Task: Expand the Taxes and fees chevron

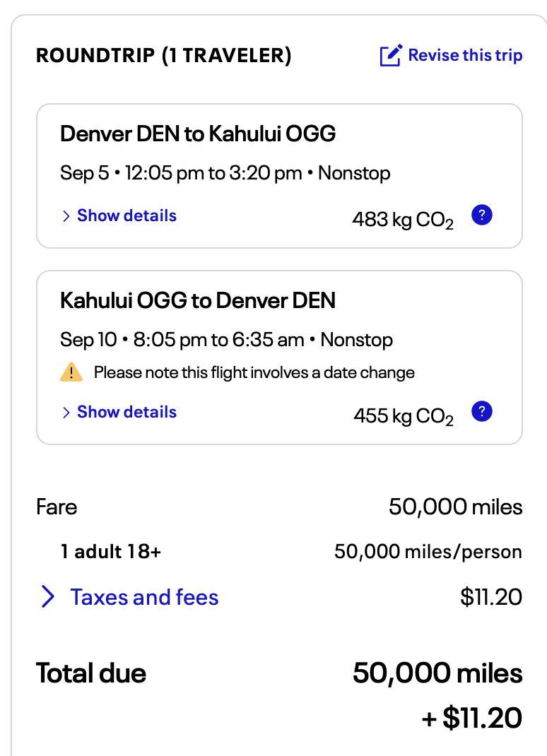Action: tap(47, 597)
